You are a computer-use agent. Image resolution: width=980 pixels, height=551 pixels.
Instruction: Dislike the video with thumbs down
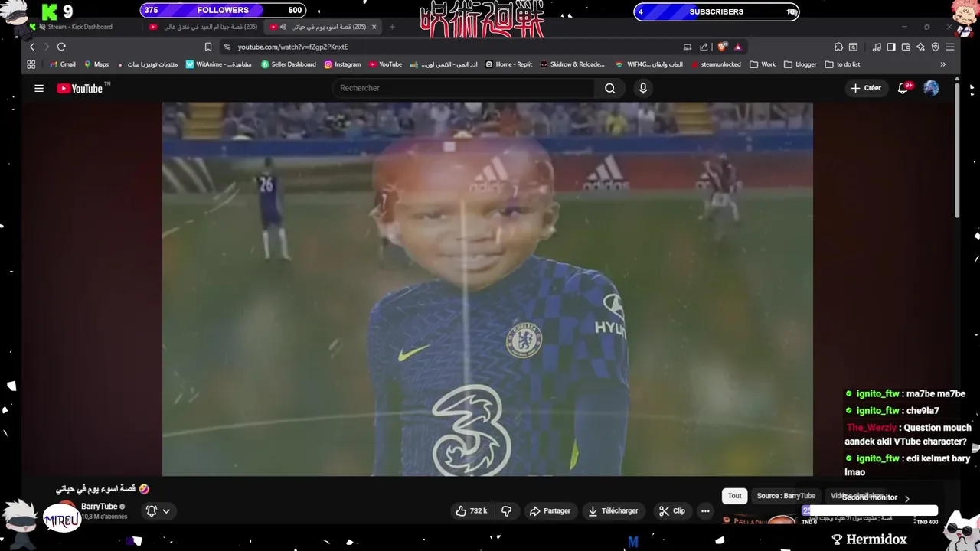[x=506, y=511]
